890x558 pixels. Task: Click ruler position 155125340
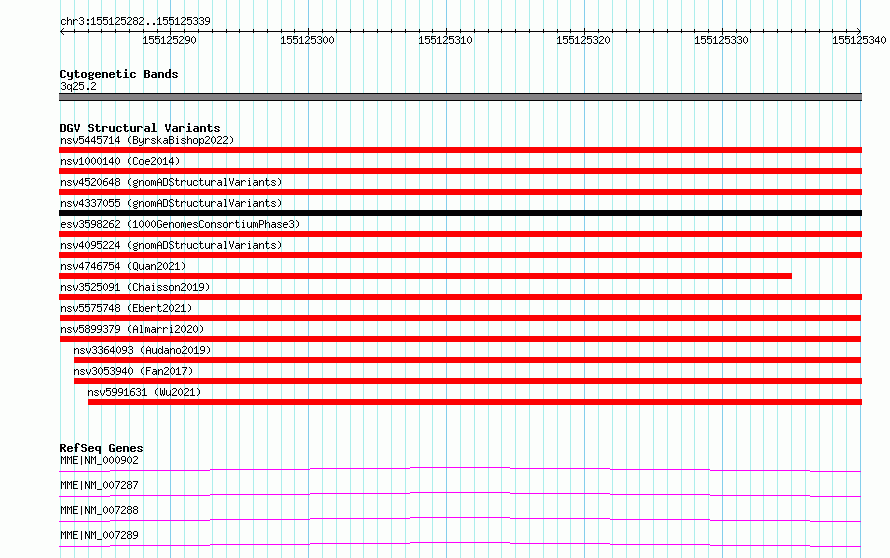(859, 40)
